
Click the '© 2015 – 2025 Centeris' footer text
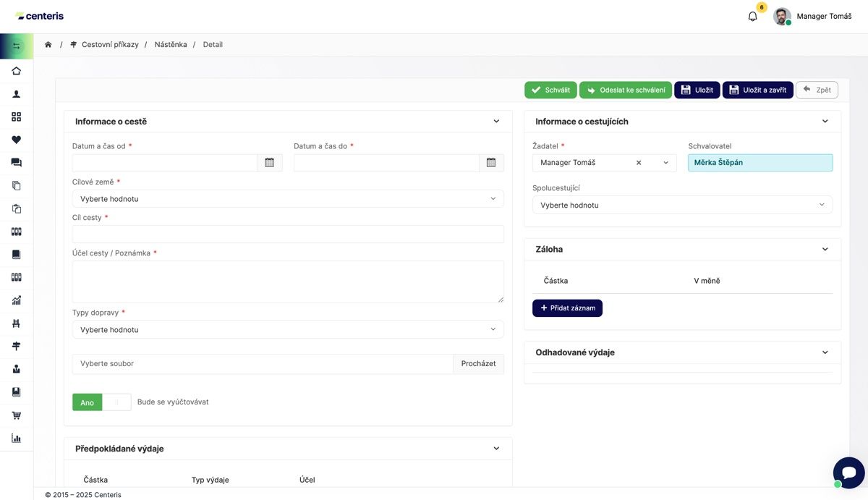click(83, 495)
